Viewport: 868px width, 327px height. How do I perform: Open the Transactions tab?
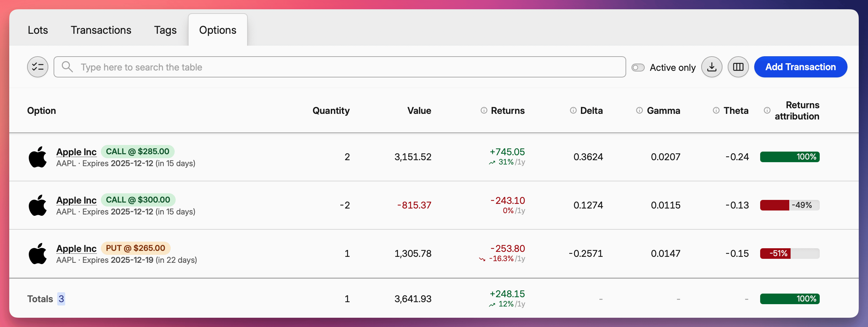101,30
